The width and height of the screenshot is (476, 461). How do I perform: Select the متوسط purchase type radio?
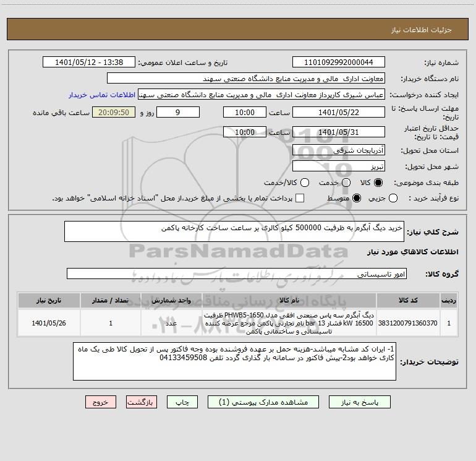(357, 198)
